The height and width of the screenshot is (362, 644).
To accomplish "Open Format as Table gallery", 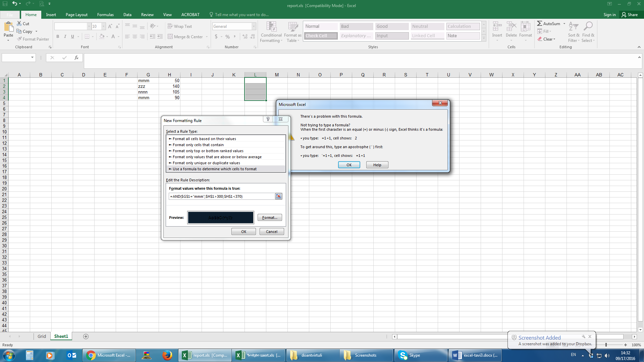I will pyautogui.click(x=293, y=32).
